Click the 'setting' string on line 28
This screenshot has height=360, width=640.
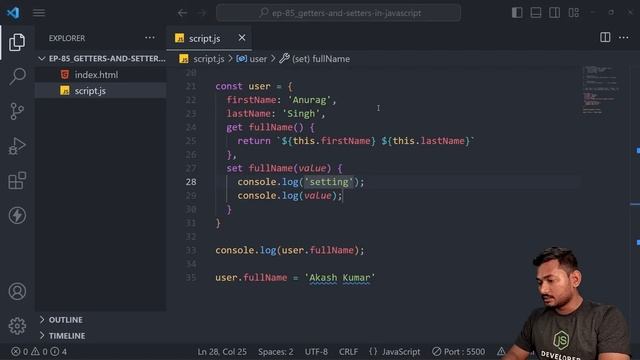tap(329, 182)
